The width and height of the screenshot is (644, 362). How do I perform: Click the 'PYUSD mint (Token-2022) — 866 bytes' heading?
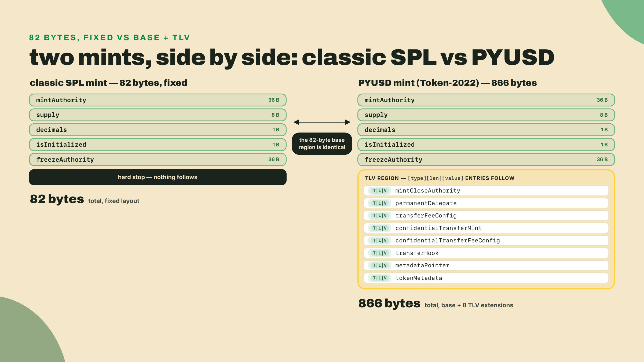pyautogui.click(x=448, y=83)
